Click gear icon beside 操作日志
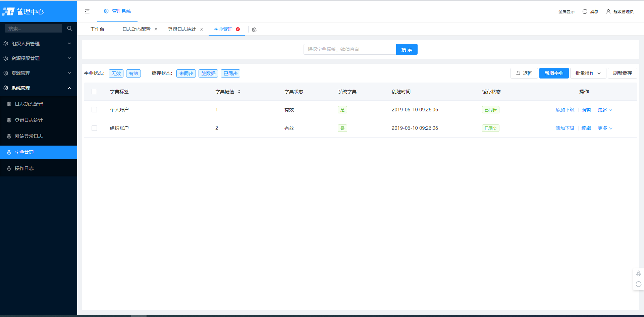This screenshot has height=317, width=644. pyautogui.click(x=9, y=168)
